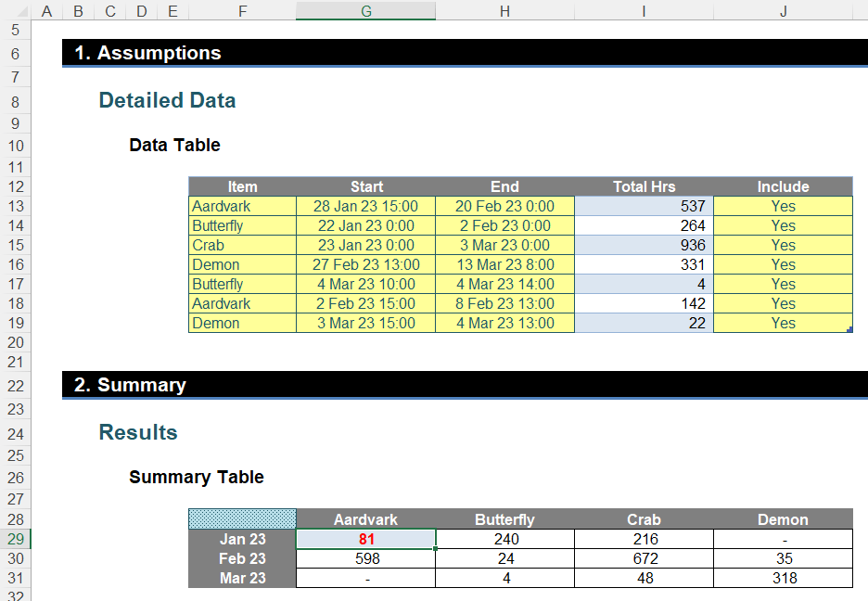This screenshot has width=868, height=601.
Task: Click the shaded corner cell of Summary Table
Action: pyautogui.click(x=242, y=518)
